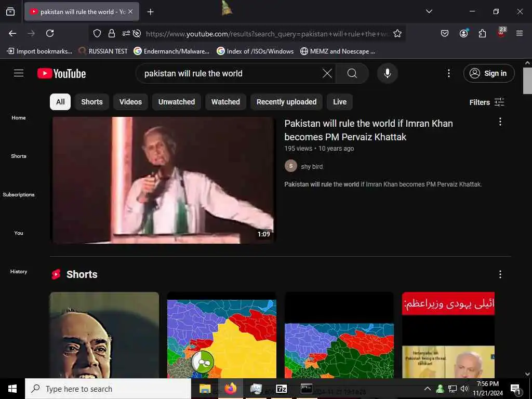Open Index of /ISOs/Windows bookmark

(x=255, y=51)
